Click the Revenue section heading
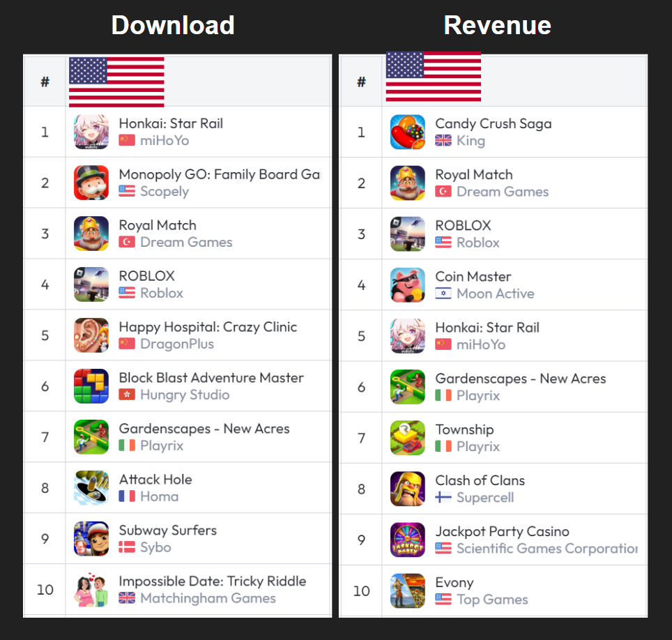Image resolution: width=672 pixels, height=640 pixels. click(497, 25)
